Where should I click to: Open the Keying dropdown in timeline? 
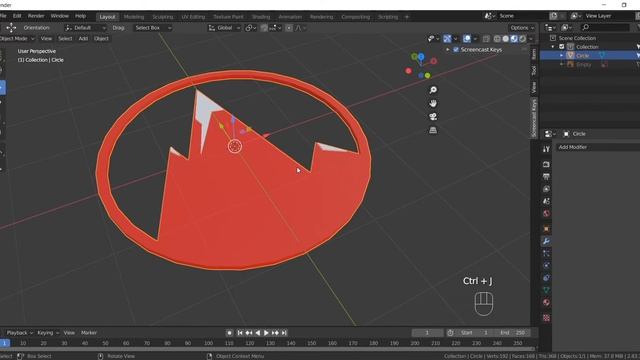coord(48,333)
